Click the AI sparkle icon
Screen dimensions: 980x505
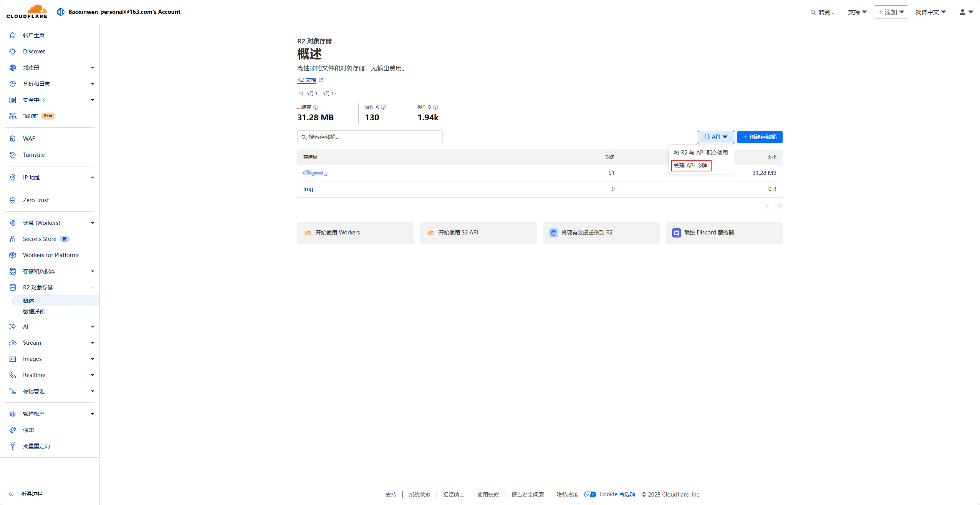[x=13, y=327]
